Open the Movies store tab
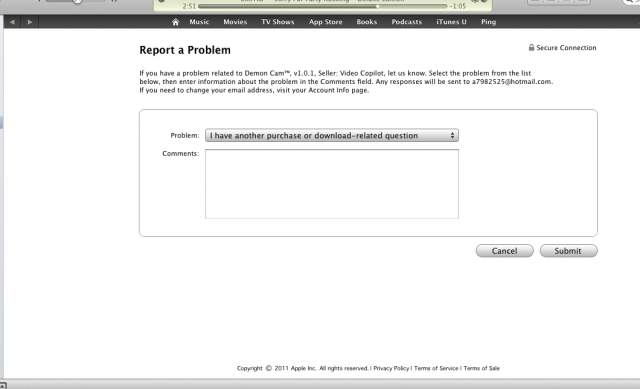Image resolution: width=640 pixels, height=389 pixels. (235, 22)
